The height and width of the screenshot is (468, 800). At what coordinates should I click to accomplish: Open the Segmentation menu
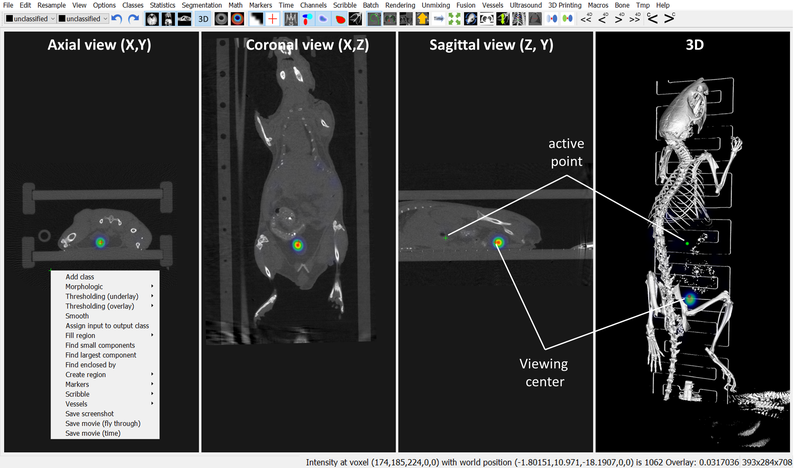click(201, 5)
